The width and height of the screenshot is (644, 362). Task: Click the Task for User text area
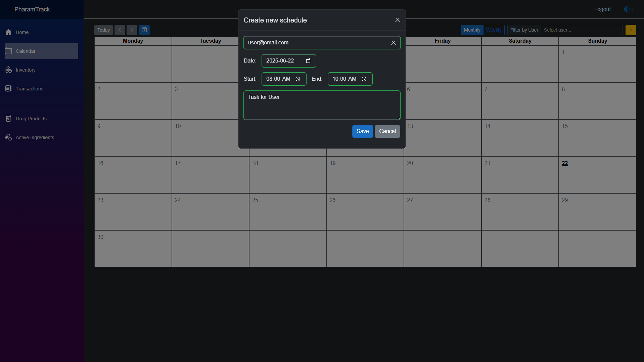tap(321, 105)
